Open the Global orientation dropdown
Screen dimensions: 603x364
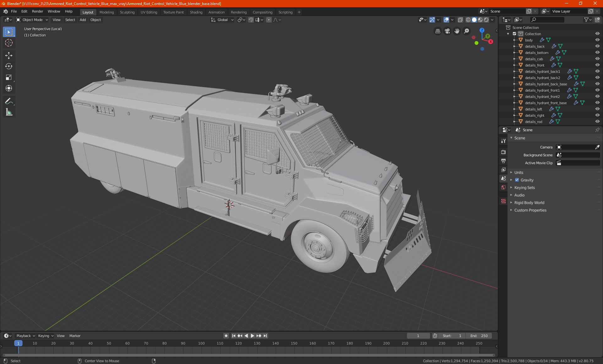[x=222, y=20]
